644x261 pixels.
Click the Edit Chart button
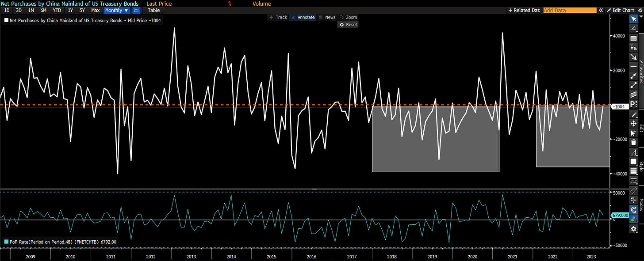pyautogui.click(x=621, y=10)
